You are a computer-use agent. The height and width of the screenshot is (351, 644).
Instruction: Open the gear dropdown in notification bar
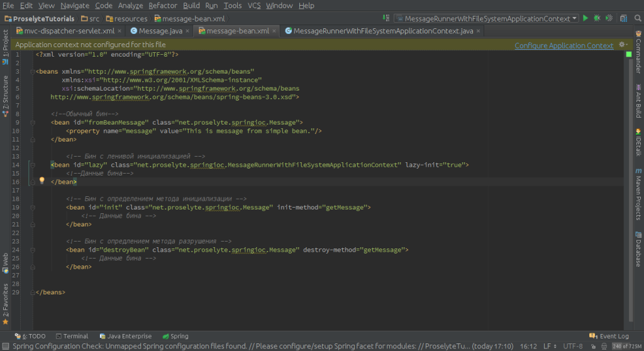[623, 45]
